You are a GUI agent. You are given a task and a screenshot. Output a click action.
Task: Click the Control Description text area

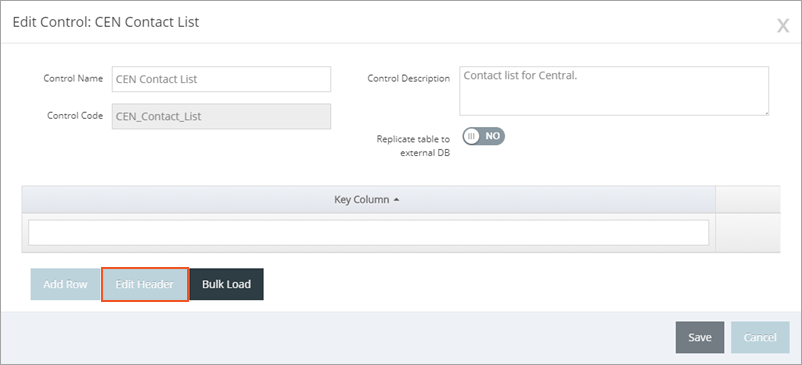click(614, 91)
